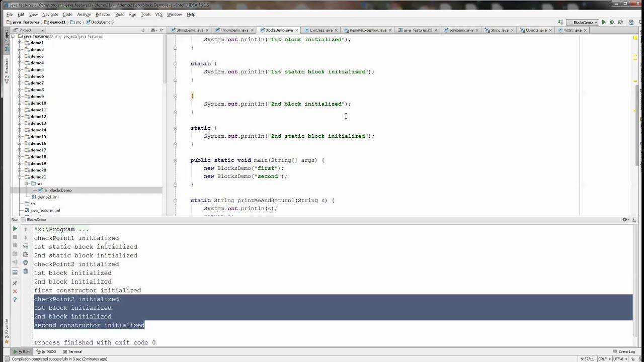Switch to StringDemo.java tab
The width and height of the screenshot is (644, 362).
click(190, 30)
